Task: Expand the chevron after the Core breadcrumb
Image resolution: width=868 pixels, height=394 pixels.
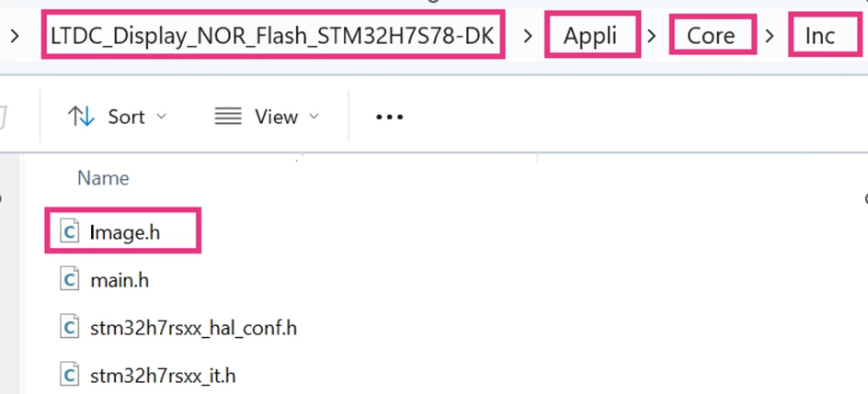Action: coord(770,37)
